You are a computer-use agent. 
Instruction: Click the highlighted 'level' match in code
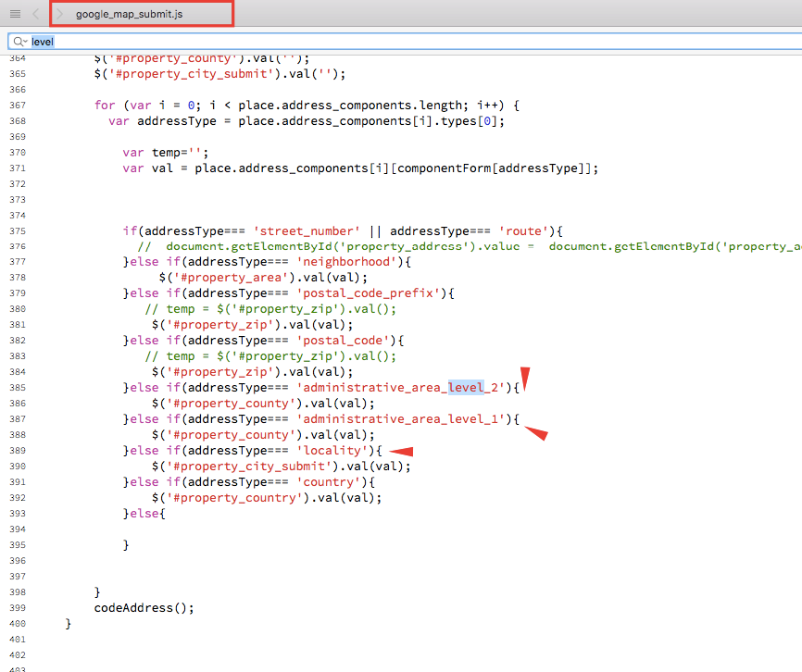(466, 388)
